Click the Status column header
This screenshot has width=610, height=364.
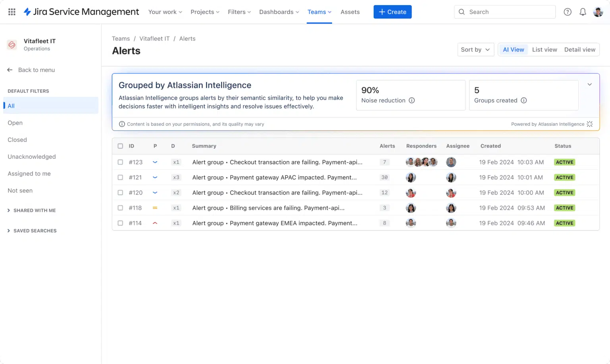(563, 146)
